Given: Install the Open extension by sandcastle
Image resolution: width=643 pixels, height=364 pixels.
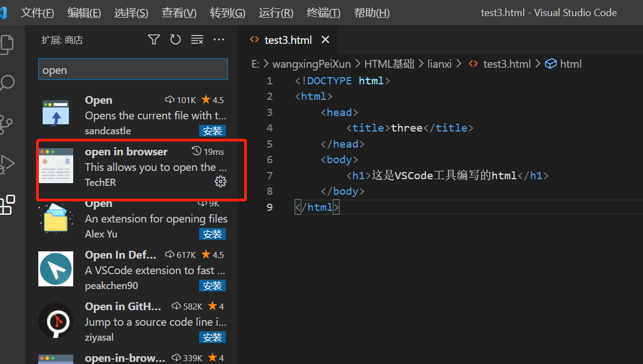Looking at the screenshot, I should [212, 131].
